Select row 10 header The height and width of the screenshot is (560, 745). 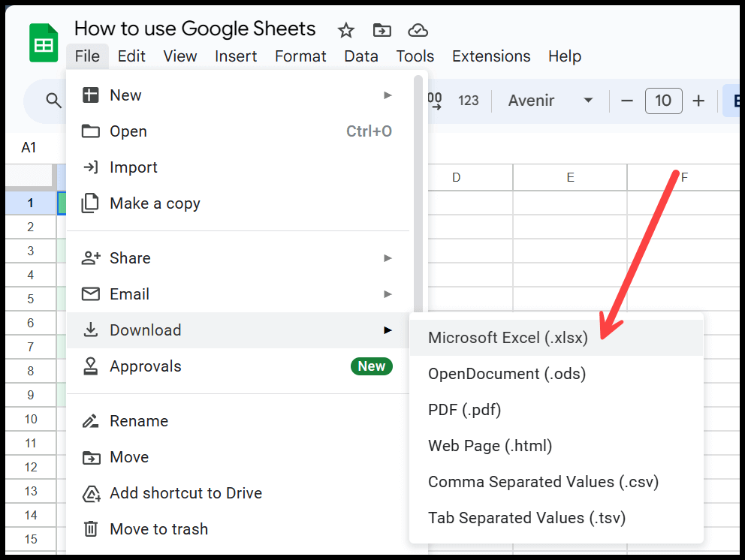[30, 419]
